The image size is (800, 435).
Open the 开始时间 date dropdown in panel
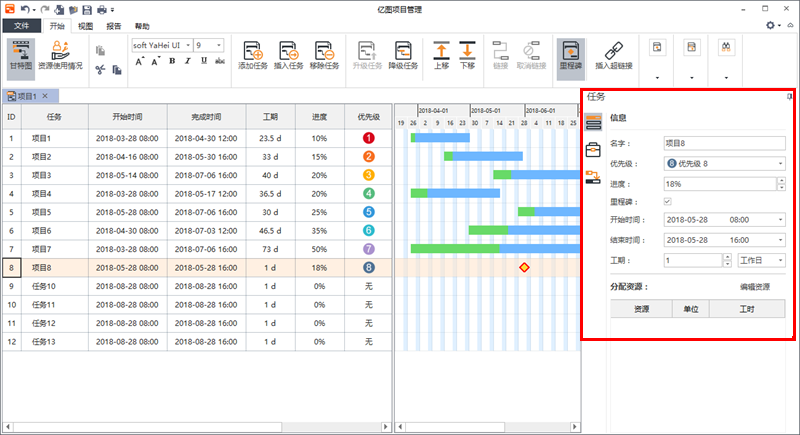point(724,220)
